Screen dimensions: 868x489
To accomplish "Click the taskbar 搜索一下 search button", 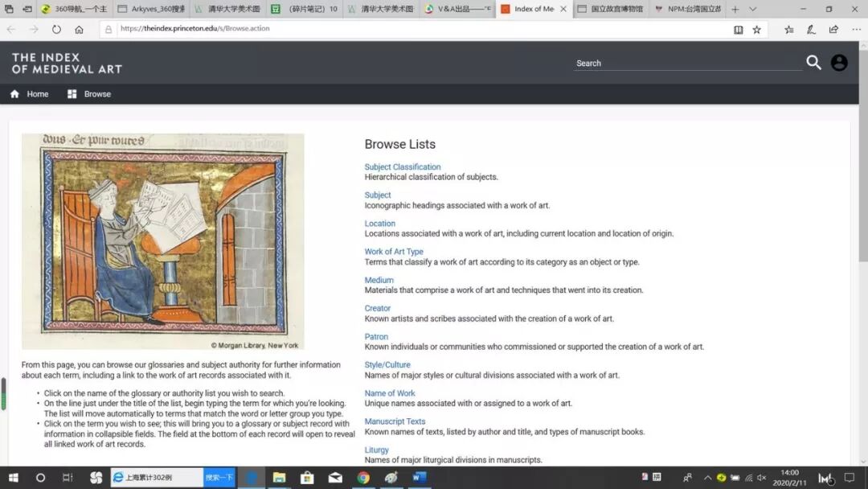I will pyautogui.click(x=219, y=478).
